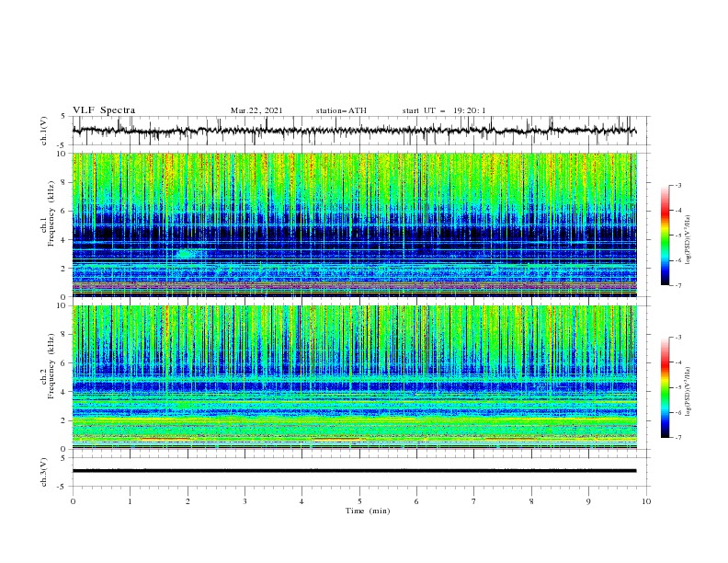Screen dimensions: 728x563
Task: Click inside the ch.2 spectrogram panel
Action: 355,377
